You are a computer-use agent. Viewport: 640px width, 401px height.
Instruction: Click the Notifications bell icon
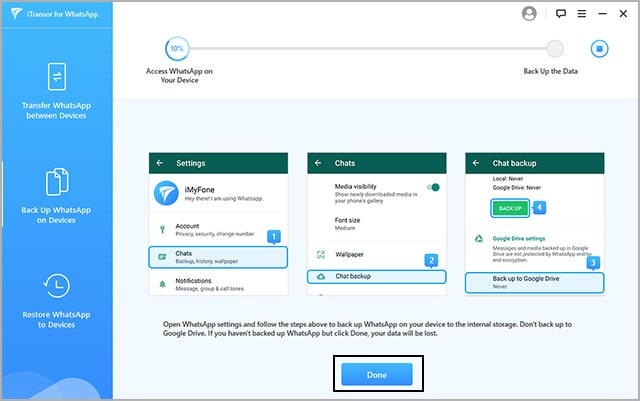[x=162, y=284]
